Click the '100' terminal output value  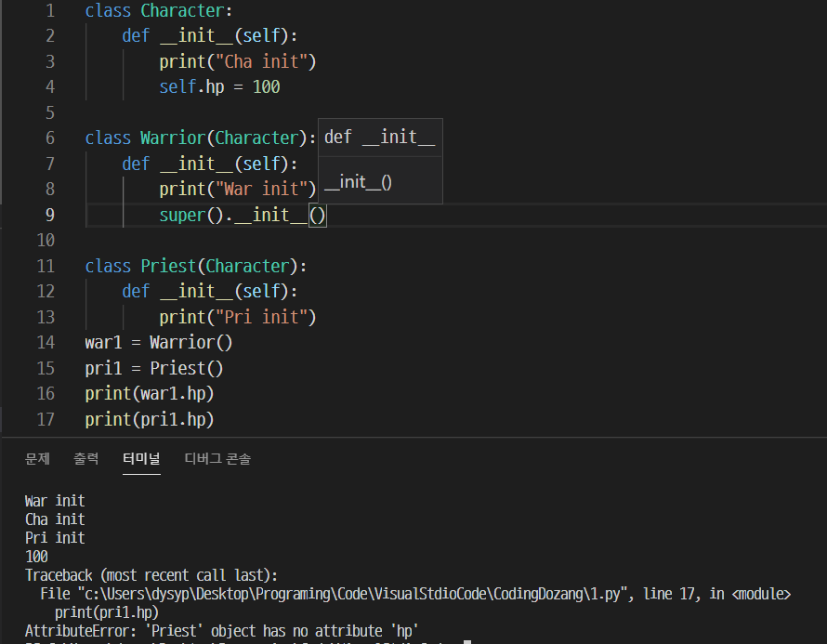pos(36,557)
